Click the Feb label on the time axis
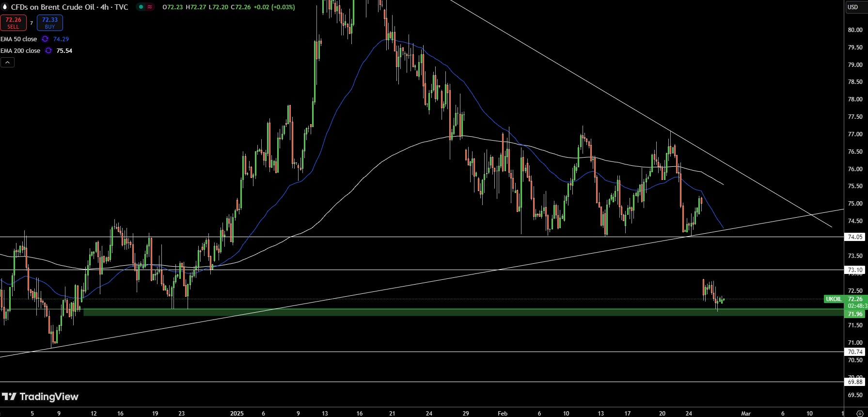Screen dimensions: 868x417 click(x=503, y=413)
